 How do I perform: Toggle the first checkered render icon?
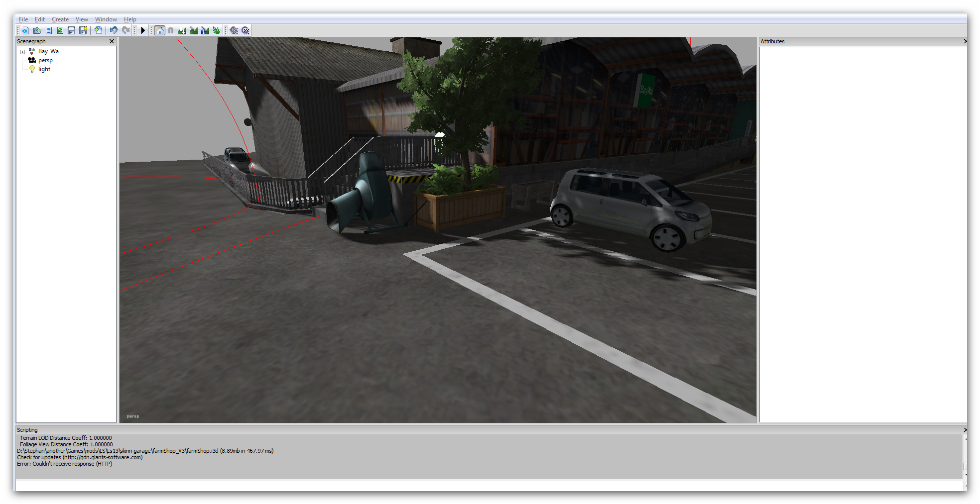[x=234, y=30]
